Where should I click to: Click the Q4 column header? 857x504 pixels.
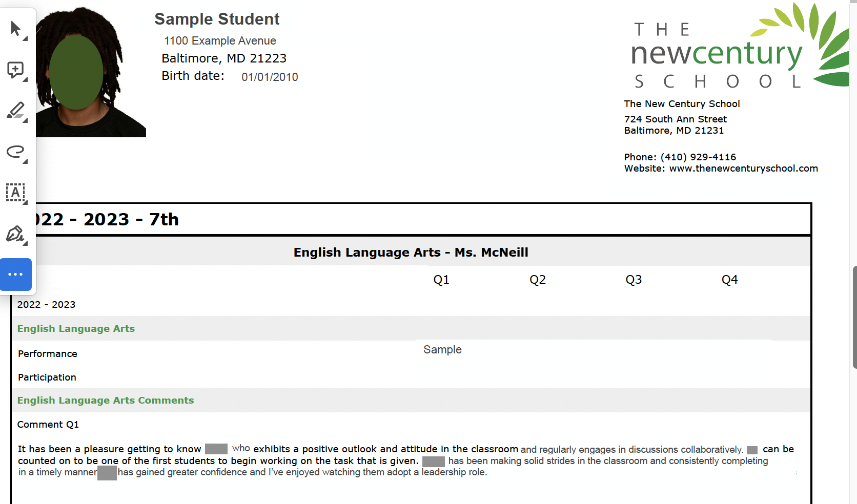pyautogui.click(x=729, y=280)
